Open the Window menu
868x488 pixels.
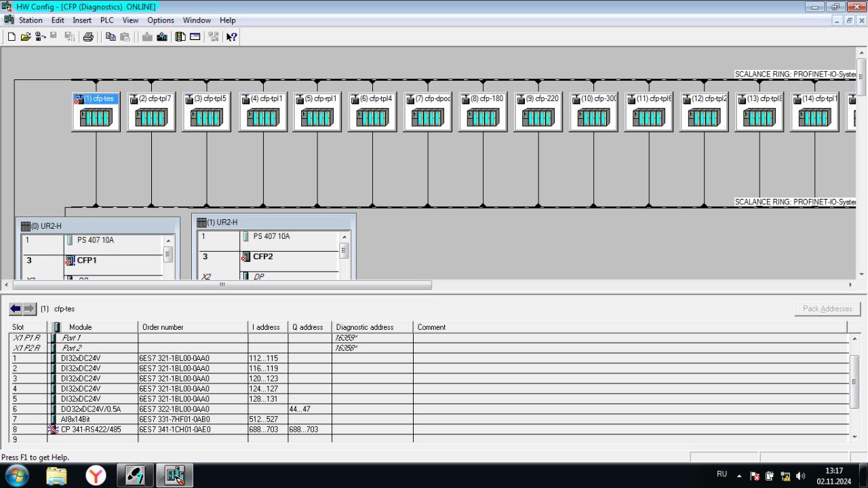197,20
